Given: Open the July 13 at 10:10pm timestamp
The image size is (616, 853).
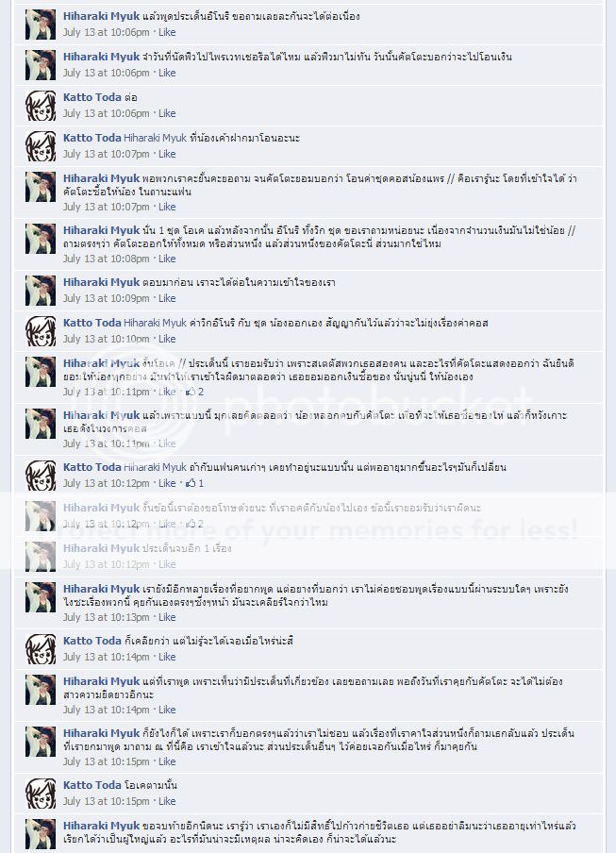Looking at the screenshot, I should 106,339.
